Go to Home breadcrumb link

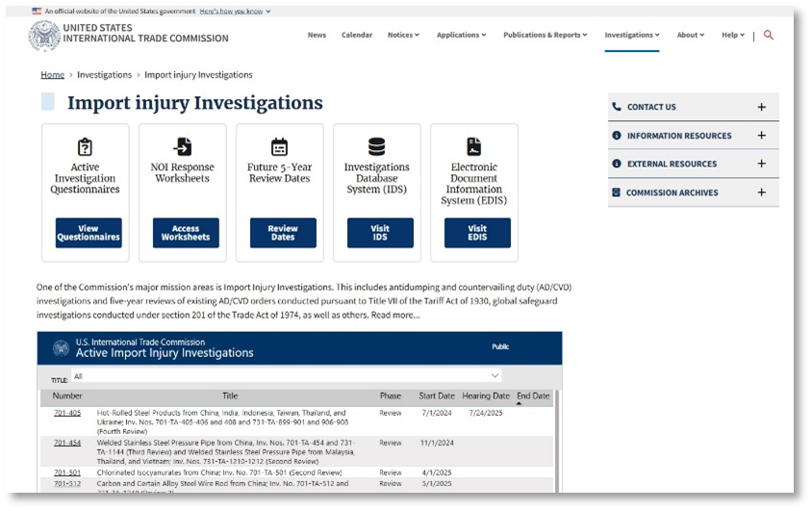pyautogui.click(x=52, y=74)
